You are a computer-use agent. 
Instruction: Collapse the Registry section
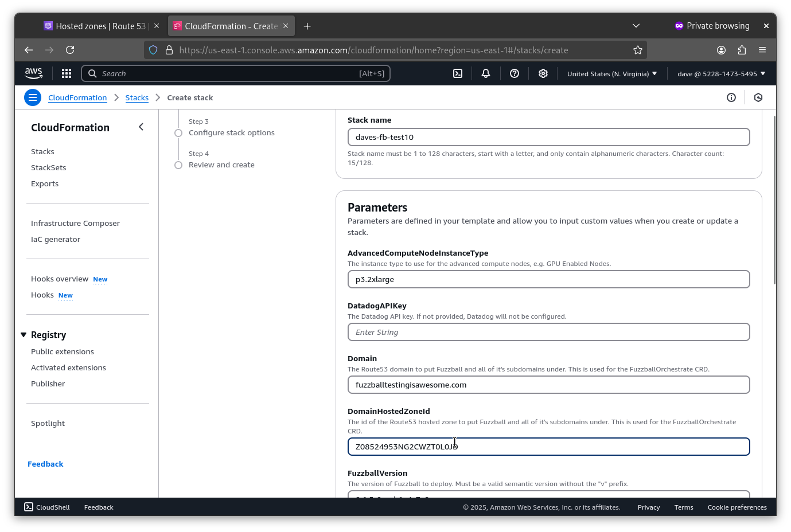pyautogui.click(x=24, y=335)
